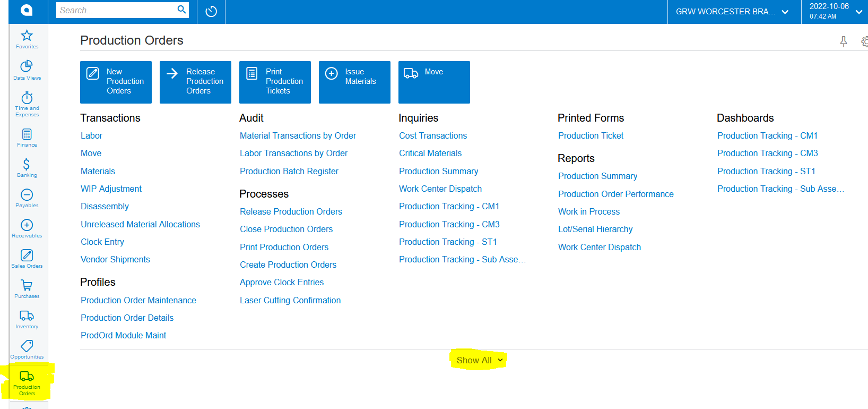Open Production Order Performance report
Screen dimensions: 868x409
(x=615, y=194)
